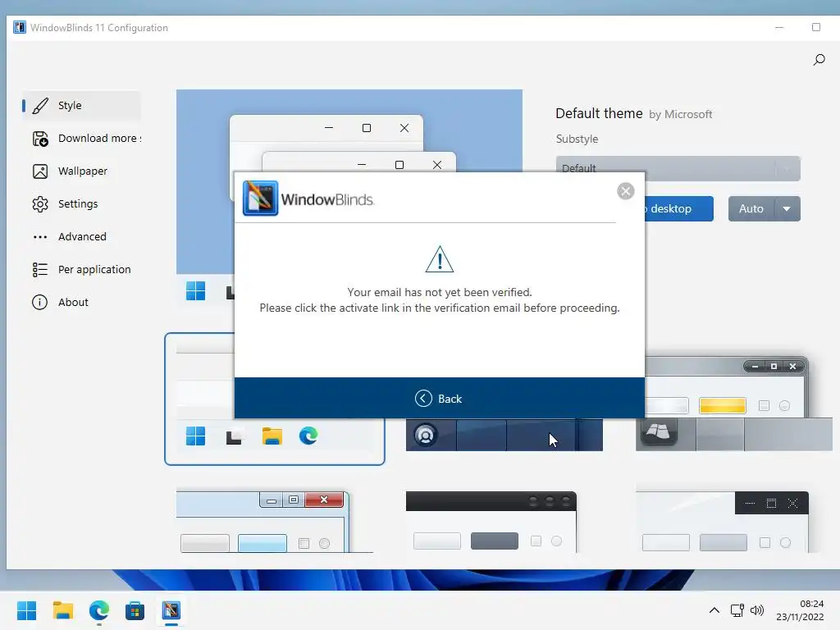Click the Settings gear icon
Screen dimensions: 840x630
pyautogui.click(x=40, y=204)
